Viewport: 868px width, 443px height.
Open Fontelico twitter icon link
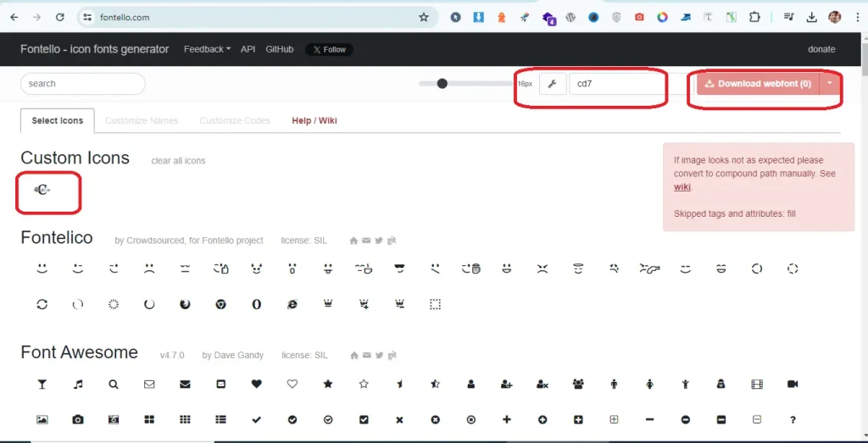click(x=379, y=241)
